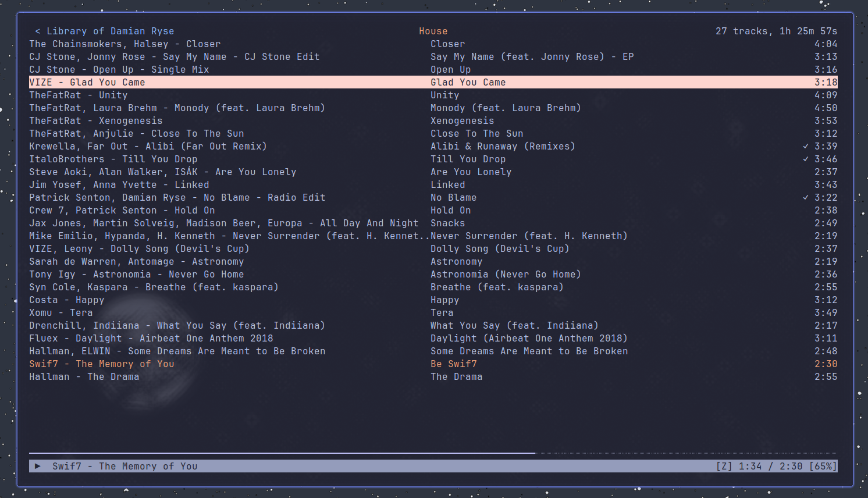Go back using the '<' arrow before Library
The height and width of the screenshot is (498, 868).
coord(38,31)
